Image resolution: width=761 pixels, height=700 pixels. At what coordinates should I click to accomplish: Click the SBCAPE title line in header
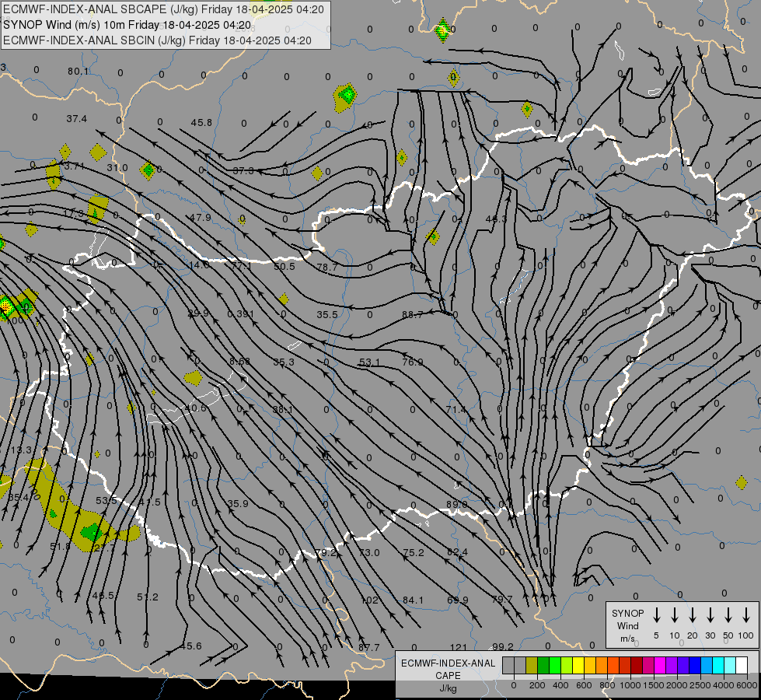point(163,9)
